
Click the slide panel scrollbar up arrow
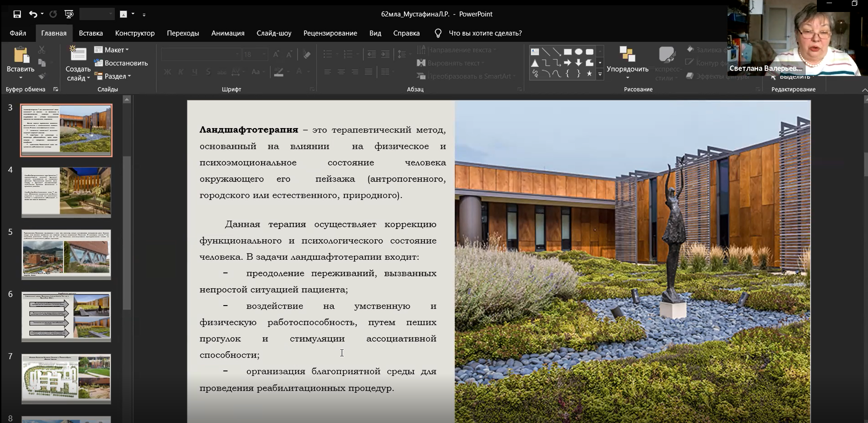(x=127, y=100)
